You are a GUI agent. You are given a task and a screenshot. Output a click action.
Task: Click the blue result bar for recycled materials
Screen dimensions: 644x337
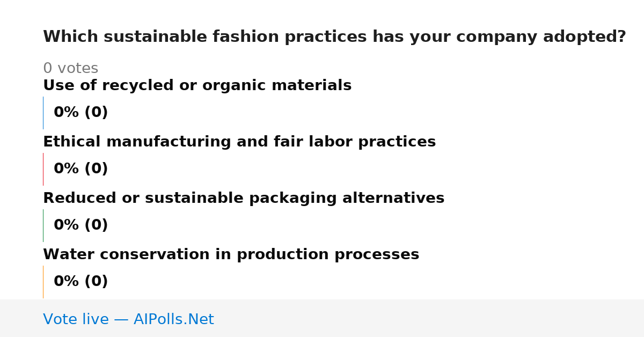(43, 113)
